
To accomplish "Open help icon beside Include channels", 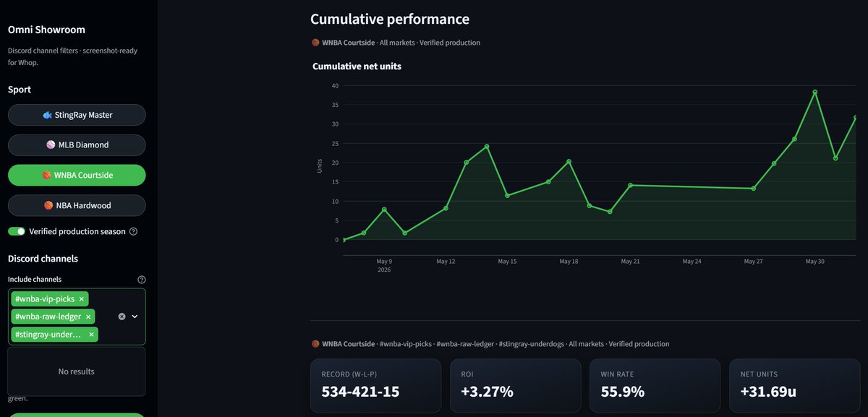I will [142, 280].
